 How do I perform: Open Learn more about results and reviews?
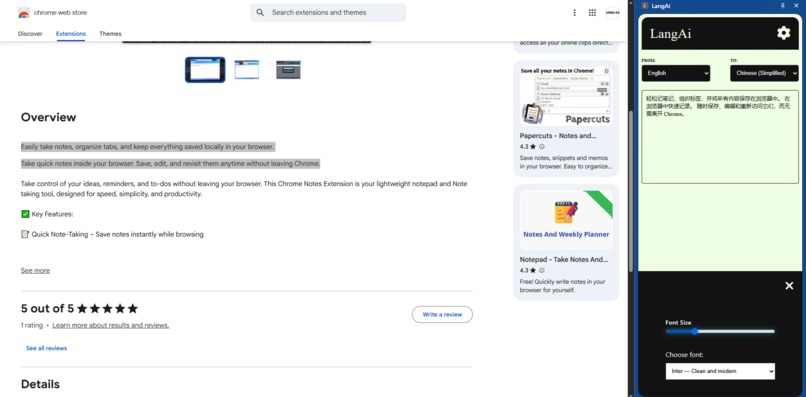[111, 325]
